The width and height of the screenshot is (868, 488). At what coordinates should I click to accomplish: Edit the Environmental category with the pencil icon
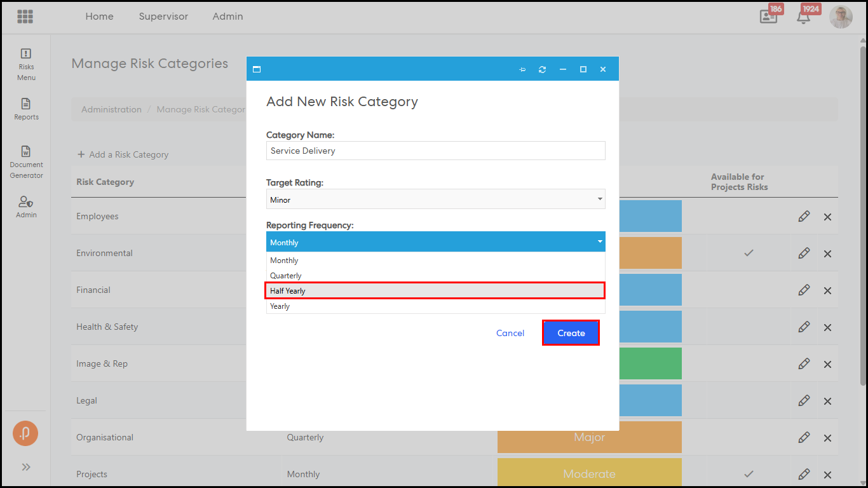(804, 254)
